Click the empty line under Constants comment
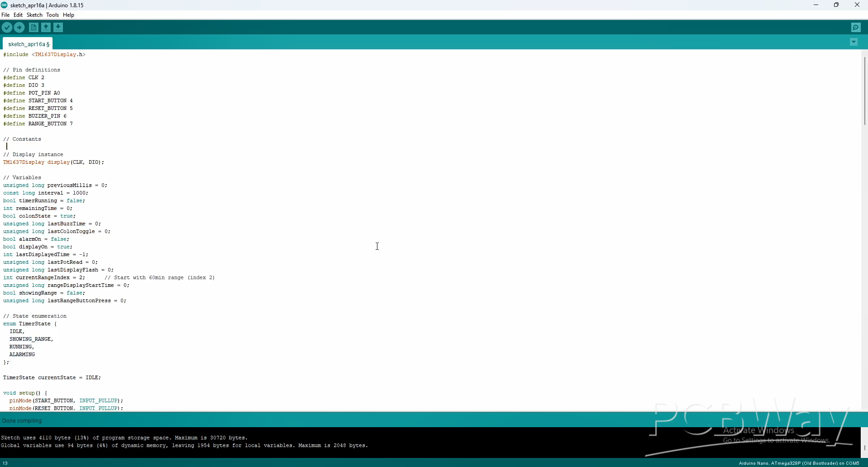This screenshot has height=467, width=868. pyautogui.click(x=45, y=147)
